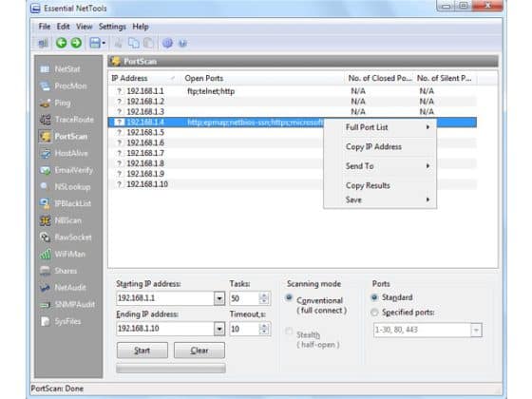Viewport: 532px width, 399px height.
Task: Click the Clear button
Action: pyautogui.click(x=199, y=351)
